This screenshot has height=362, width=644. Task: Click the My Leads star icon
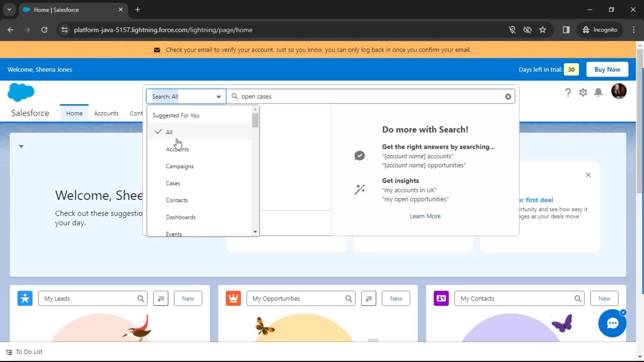tap(25, 298)
